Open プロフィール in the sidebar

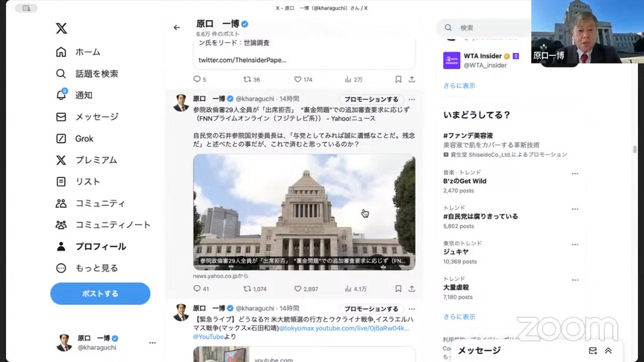coord(91,247)
